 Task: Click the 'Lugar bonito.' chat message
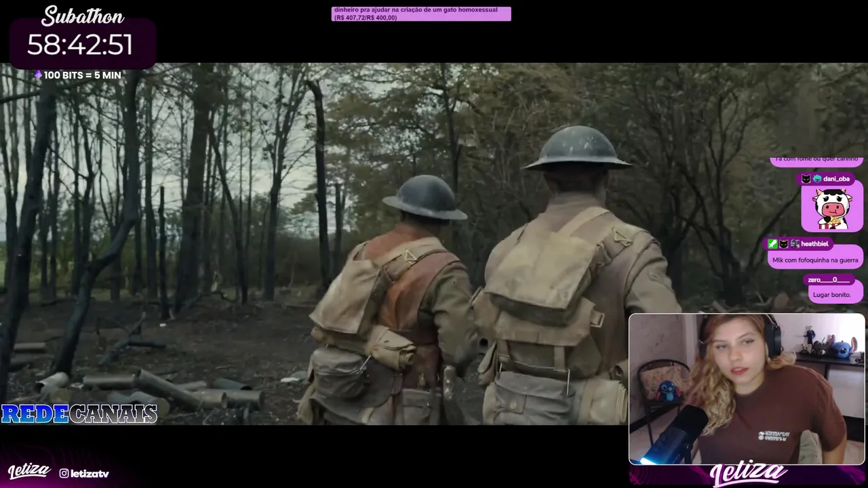click(832, 295)
